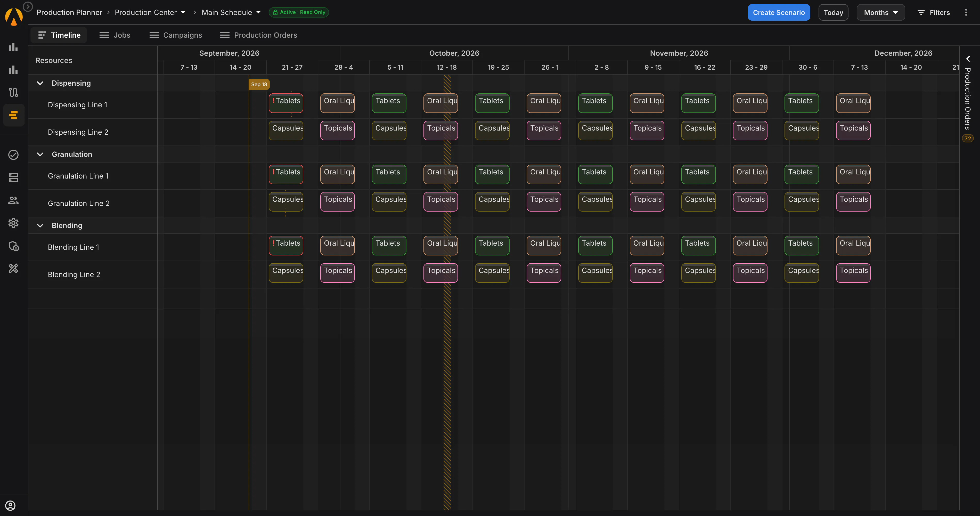The image size is (980, 516).
Task: Click the October, 2026 month header
Action: coord(454,53)
